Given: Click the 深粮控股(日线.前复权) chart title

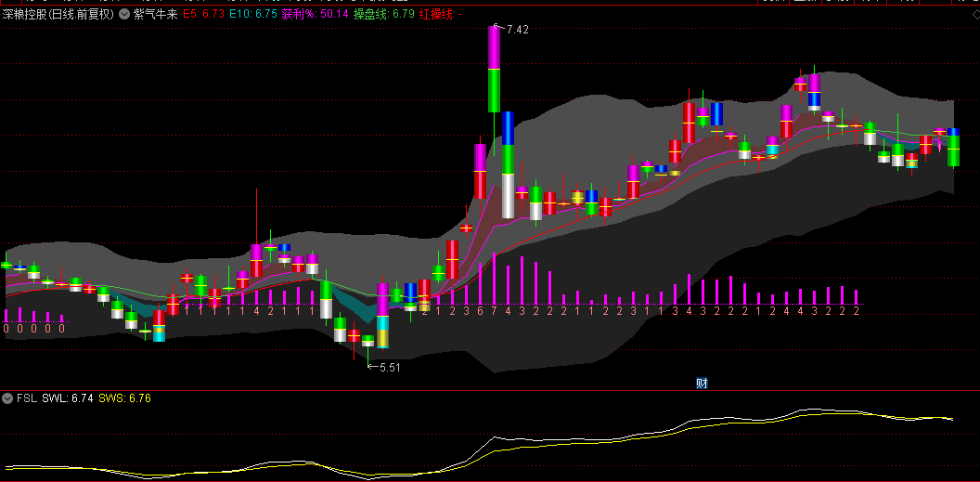Looking at the screenshot, I should tap(58, 14).
